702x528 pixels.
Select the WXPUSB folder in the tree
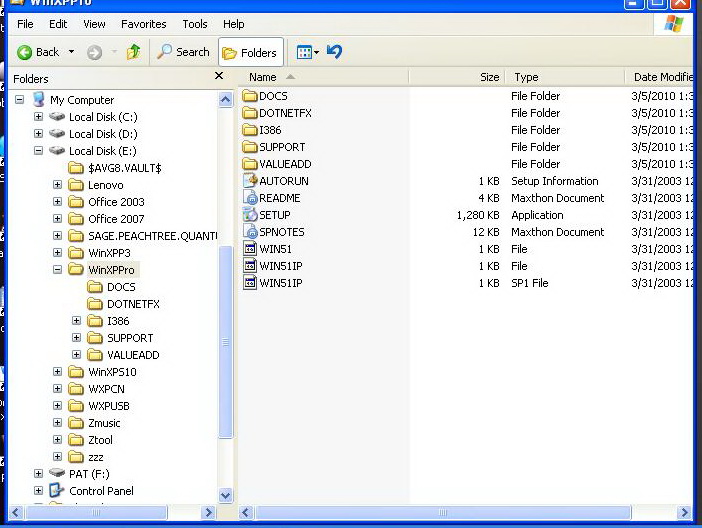(109, 406)
